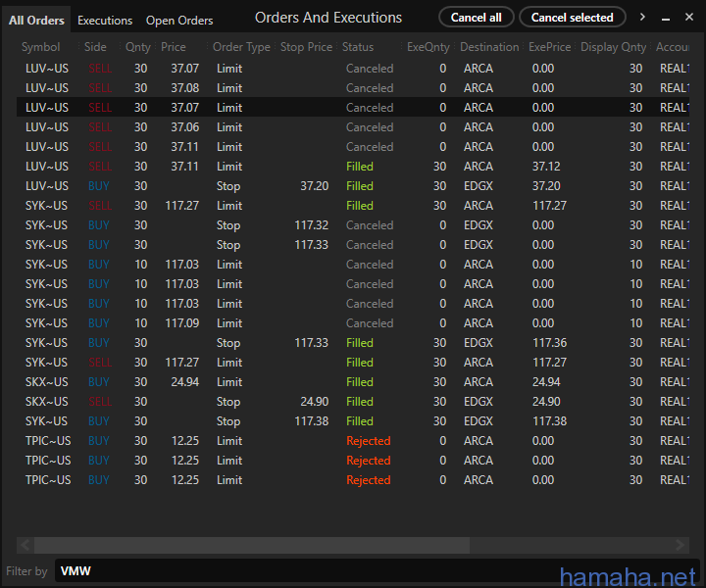Select the LUV~US sell order at 37.06
This screenshot has width=706, height=588.
coord(353,127)
